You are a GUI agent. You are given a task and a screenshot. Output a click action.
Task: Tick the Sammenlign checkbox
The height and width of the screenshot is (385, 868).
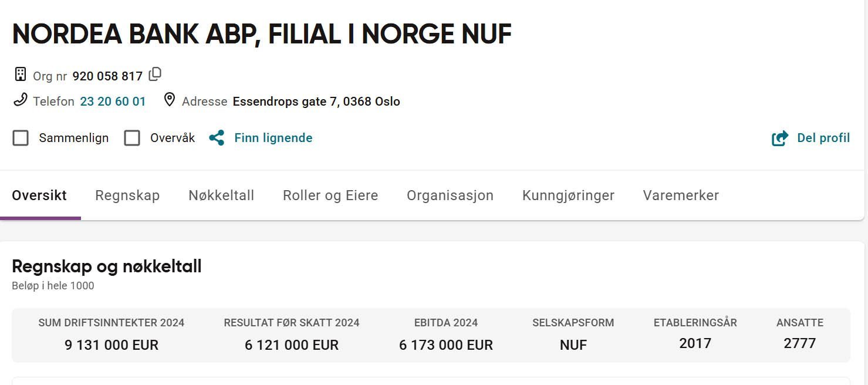coord(21,138)
